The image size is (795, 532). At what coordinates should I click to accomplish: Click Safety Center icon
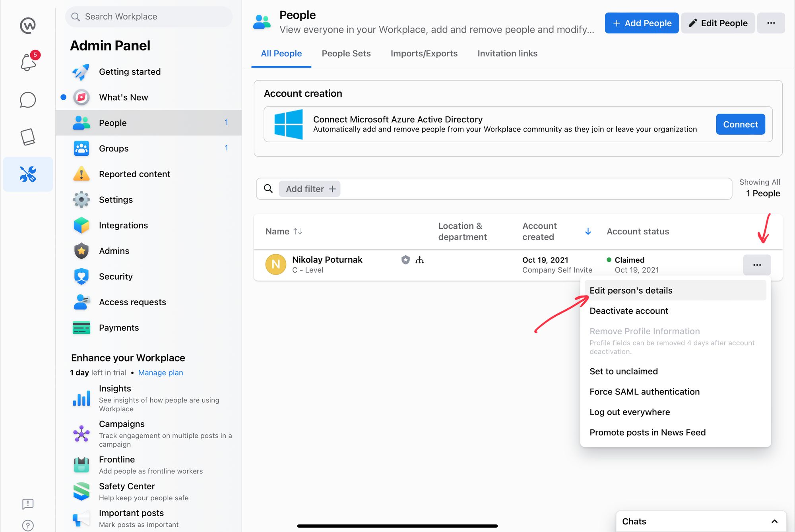81,491
